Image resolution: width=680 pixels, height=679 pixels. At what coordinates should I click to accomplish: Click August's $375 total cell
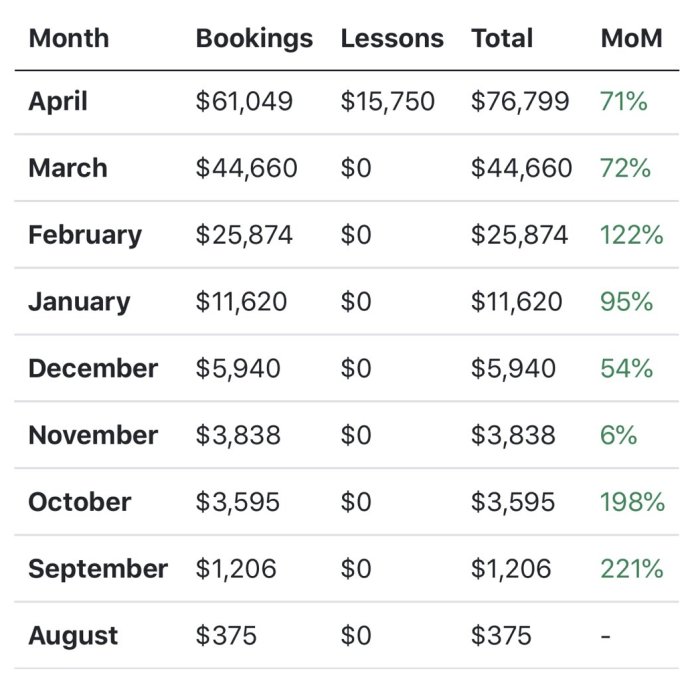(x=501, y=636)
